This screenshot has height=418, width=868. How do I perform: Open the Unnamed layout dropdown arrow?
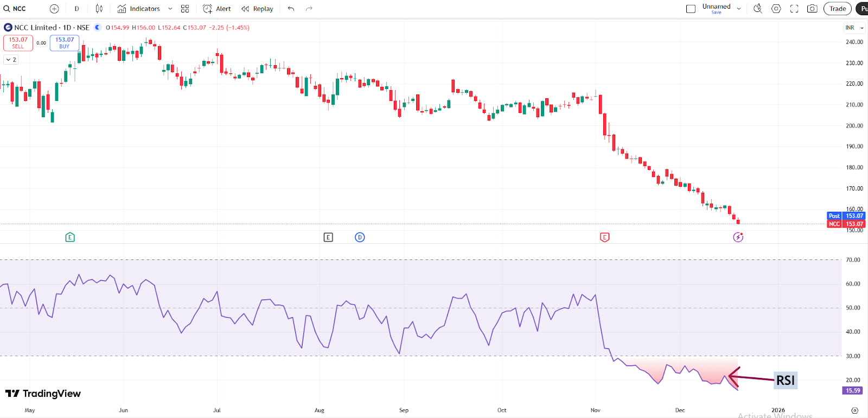pyautogui.click(x=739, y=9)
